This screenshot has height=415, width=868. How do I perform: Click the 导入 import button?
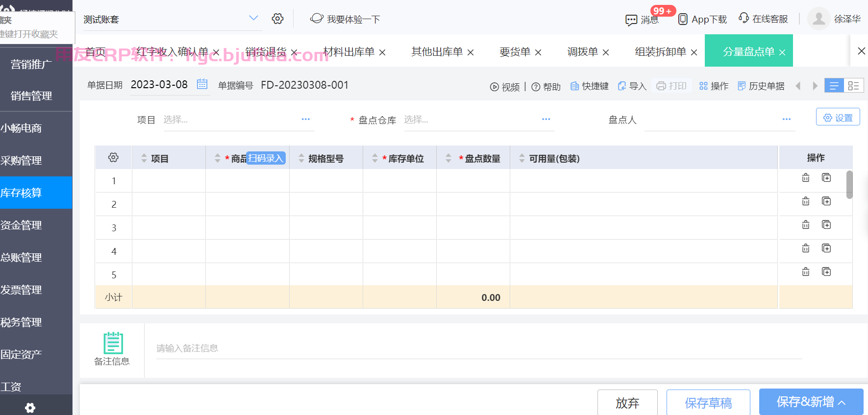click(632, 86)
